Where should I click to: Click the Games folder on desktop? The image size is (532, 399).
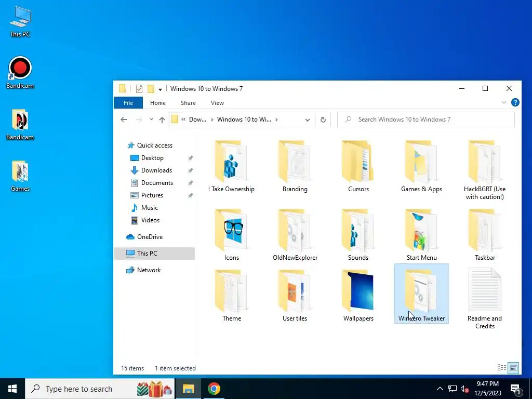coord(20,176)
